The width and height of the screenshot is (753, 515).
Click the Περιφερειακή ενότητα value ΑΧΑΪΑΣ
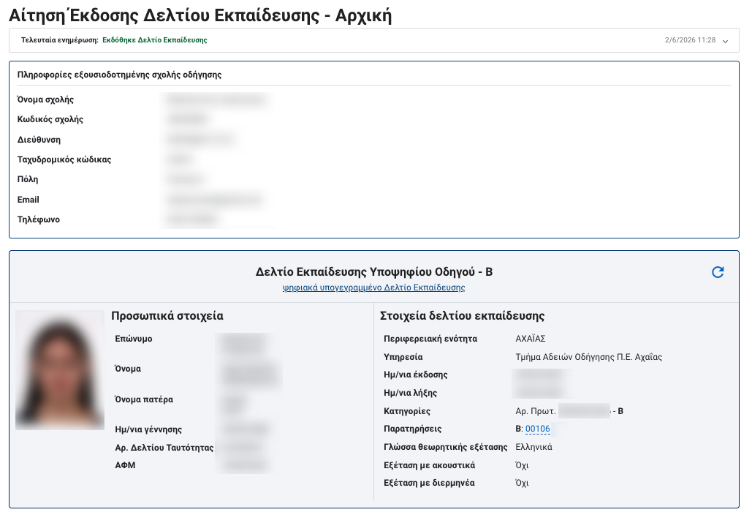pyautogui.click(x=530, y=339)
